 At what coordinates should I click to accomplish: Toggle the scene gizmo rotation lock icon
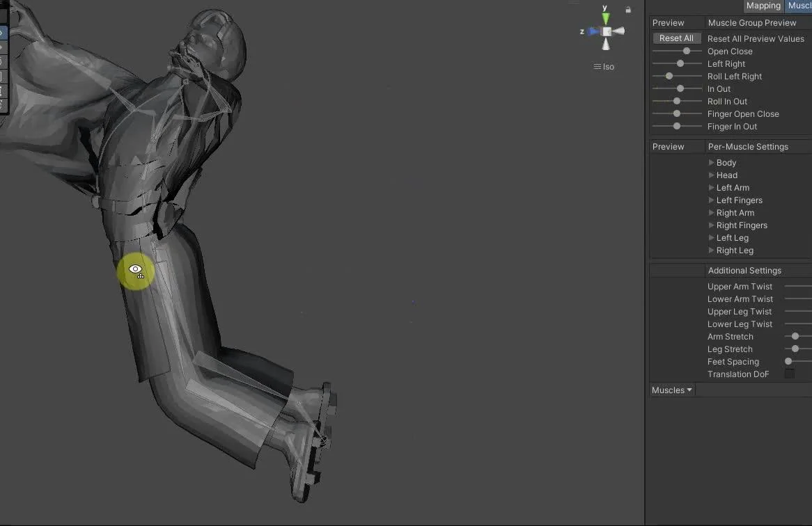click(x=628, y=9)
